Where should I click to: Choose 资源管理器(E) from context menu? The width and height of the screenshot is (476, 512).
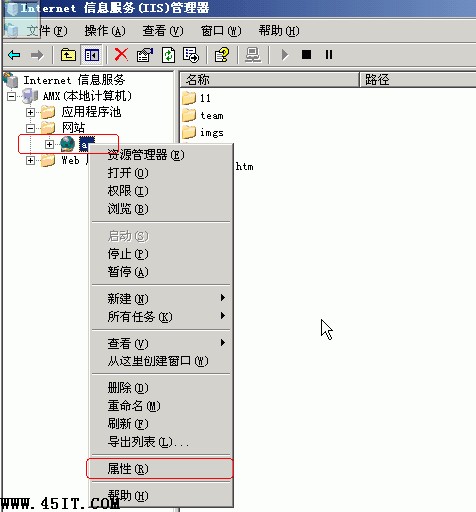pos(161,155)
